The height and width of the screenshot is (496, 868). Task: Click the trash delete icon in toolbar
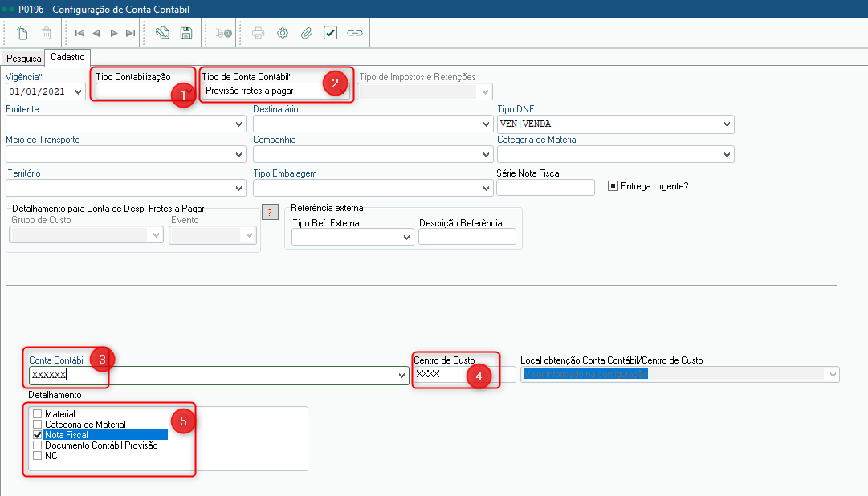pyautogui.click(x=47, y=33)
